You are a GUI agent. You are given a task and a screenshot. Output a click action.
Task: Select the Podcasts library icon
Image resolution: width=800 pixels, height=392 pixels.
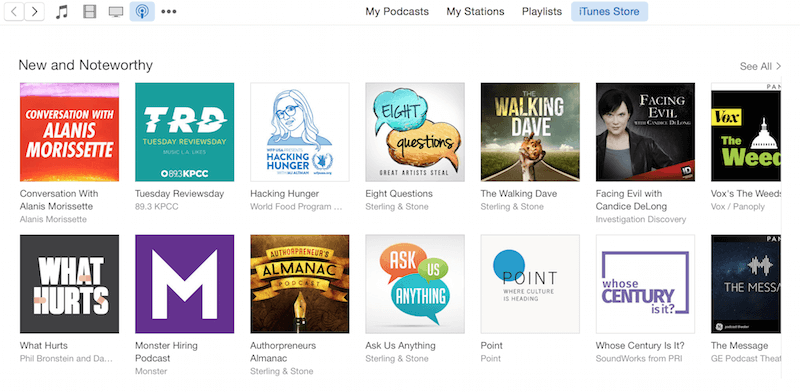pyautogui.click(x=142, y=12)
